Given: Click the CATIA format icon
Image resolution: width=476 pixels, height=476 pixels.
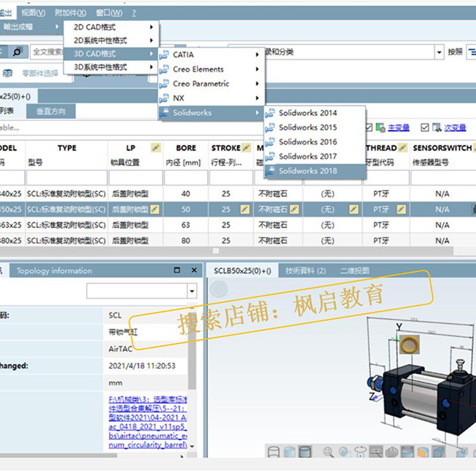Looking at the screenshot, I should coord(164,55).
